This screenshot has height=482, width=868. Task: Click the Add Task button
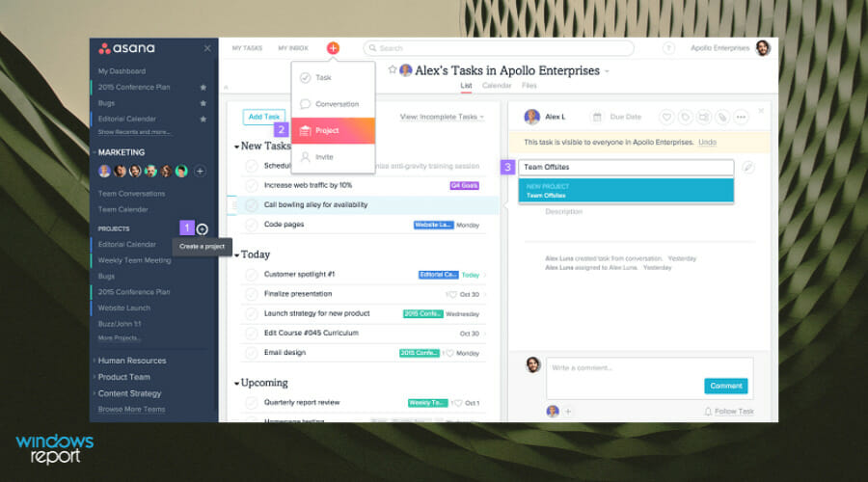(x=264, y=117)
